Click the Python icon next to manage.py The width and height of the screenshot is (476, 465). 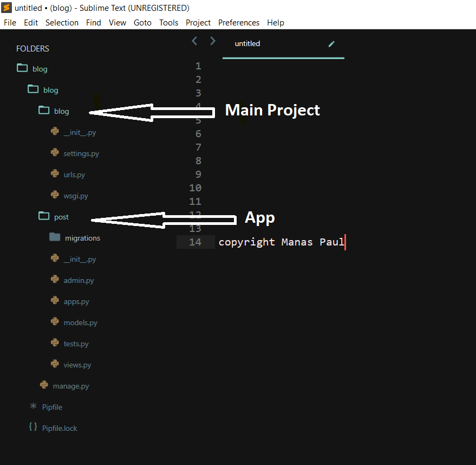point(44,385)
